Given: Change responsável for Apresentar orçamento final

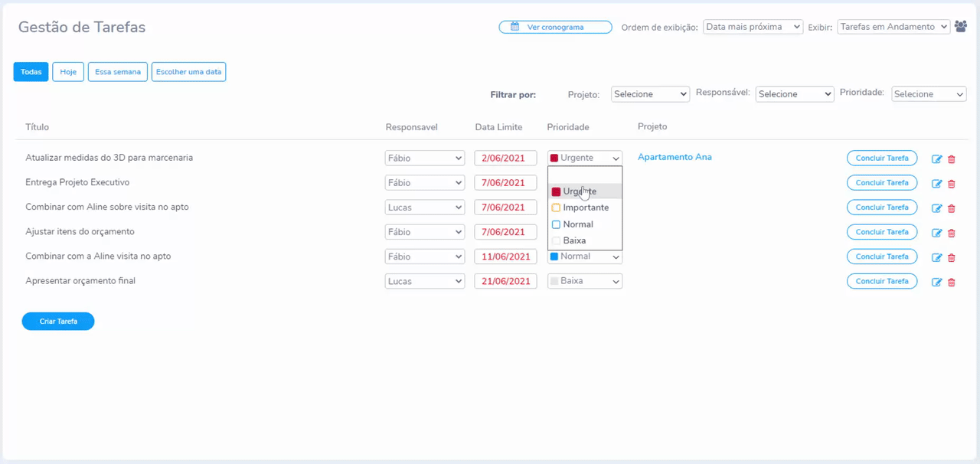Looking at the screenshot, I should click(425, 281).
